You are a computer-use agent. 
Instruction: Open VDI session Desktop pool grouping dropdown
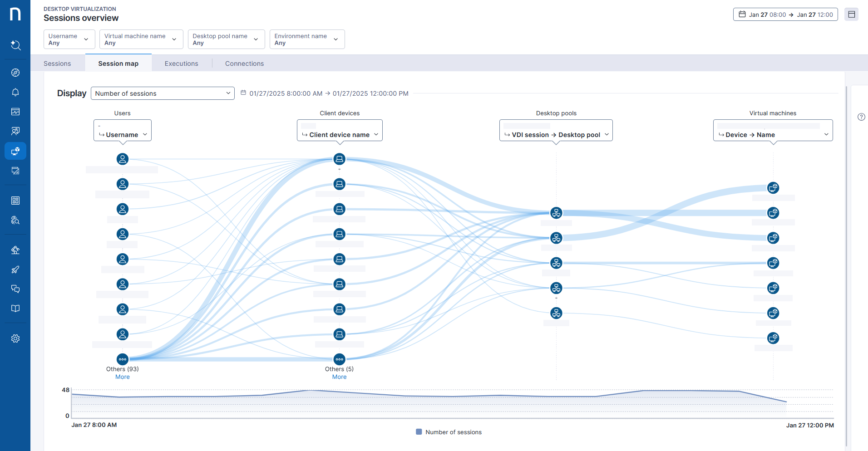[x=556, y=135]
